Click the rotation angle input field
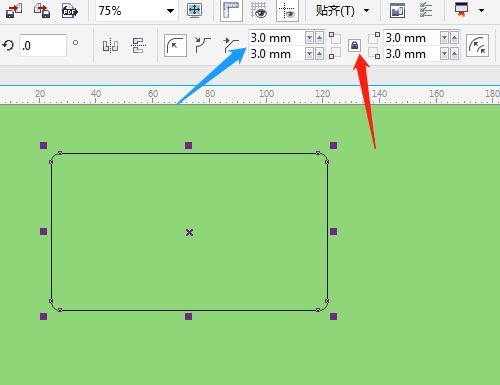500x385 pixels. [43, 45]
